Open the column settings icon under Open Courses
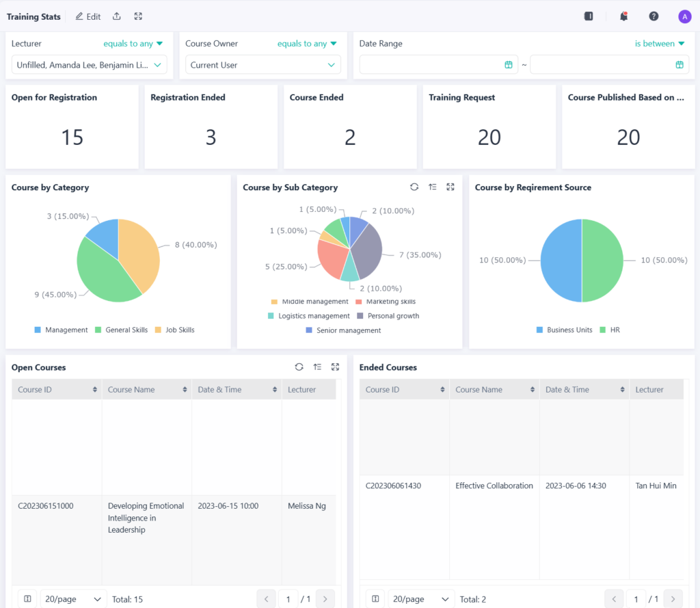The width and height of the screenshot is (700, 608). click(27, 599)
